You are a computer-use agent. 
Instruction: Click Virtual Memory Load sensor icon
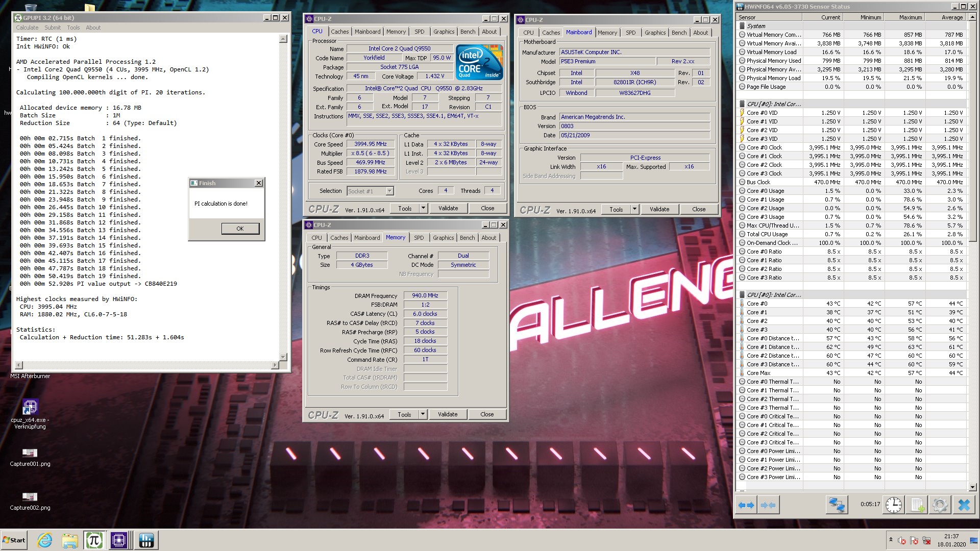742,52
